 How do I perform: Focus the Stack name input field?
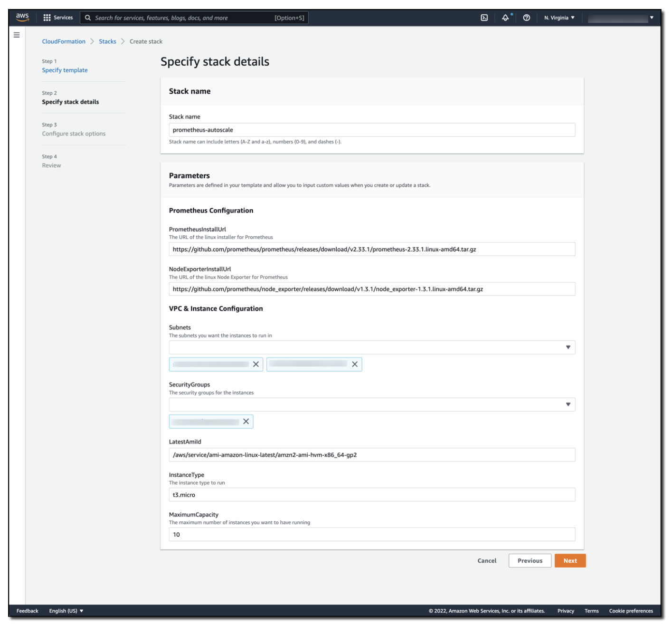tap(372, 130)
